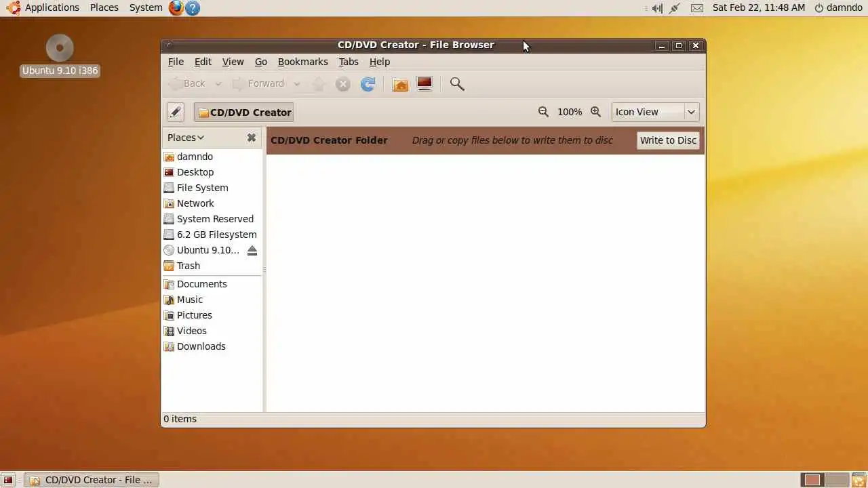The image size is (868, 488).
Task: Select Trash in Places sidebar
Action: click(x=212, y=266)
